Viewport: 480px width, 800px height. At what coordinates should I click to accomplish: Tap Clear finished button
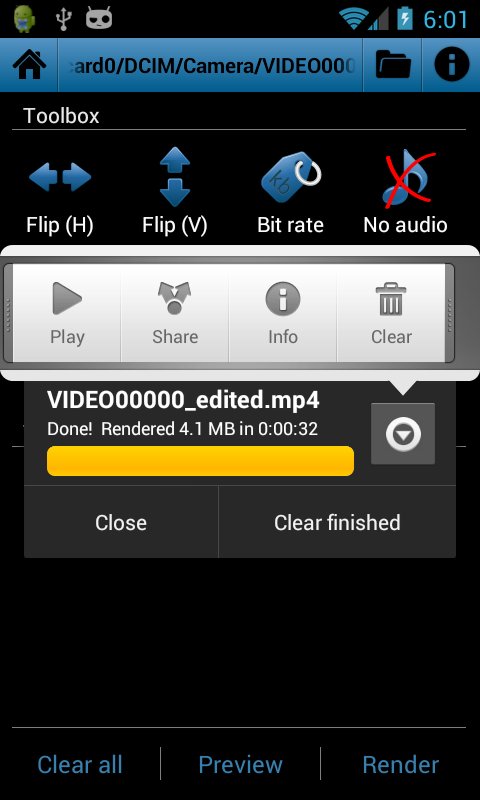point(337,522)
